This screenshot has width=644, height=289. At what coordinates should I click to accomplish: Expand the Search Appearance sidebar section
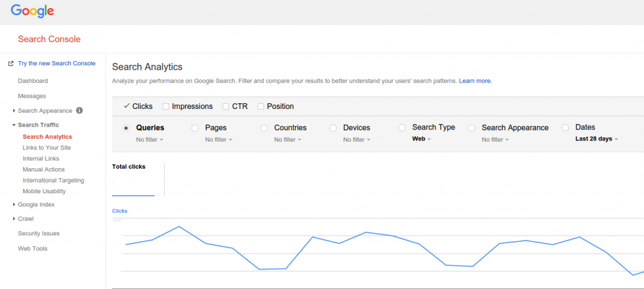coord(14,111)
